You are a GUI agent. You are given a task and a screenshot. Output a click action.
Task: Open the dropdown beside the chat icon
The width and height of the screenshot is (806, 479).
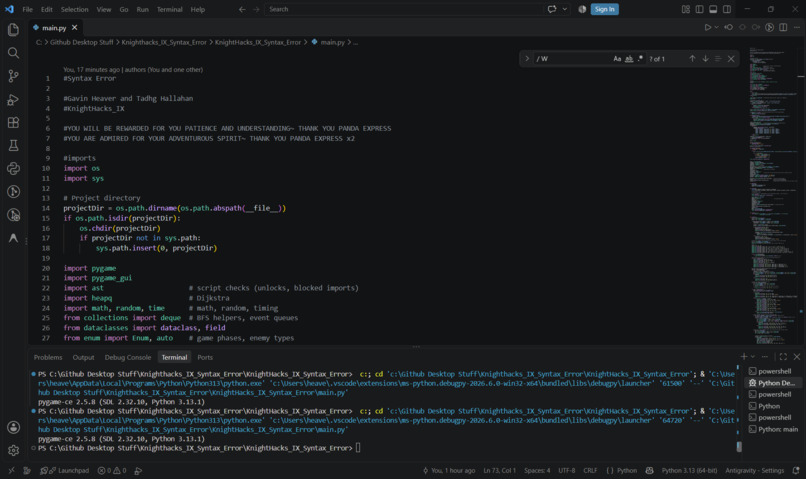(x=564, y=9)
